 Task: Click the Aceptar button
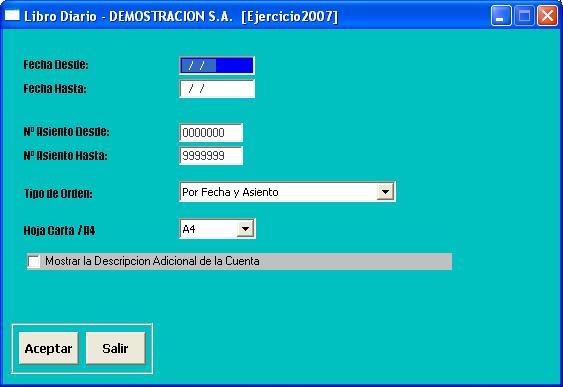(x=48, y=348)
